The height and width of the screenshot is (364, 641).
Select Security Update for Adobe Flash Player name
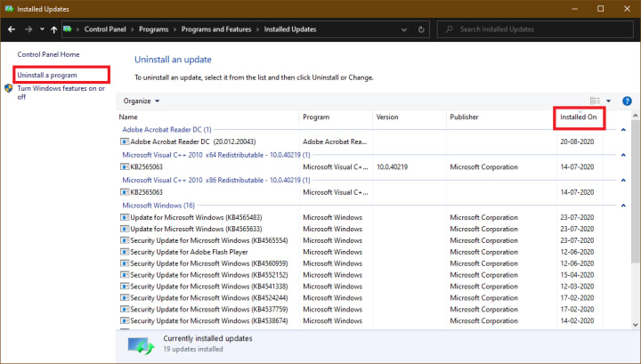190,252
